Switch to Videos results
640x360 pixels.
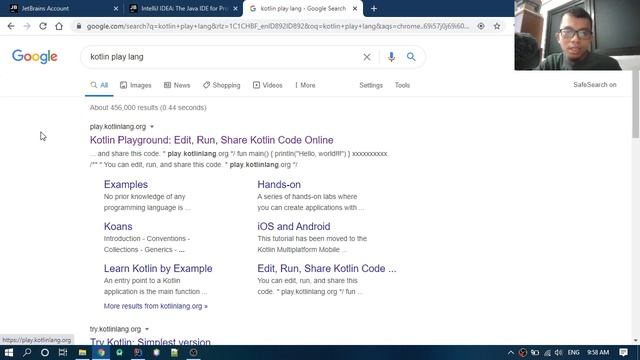point(267,85)
